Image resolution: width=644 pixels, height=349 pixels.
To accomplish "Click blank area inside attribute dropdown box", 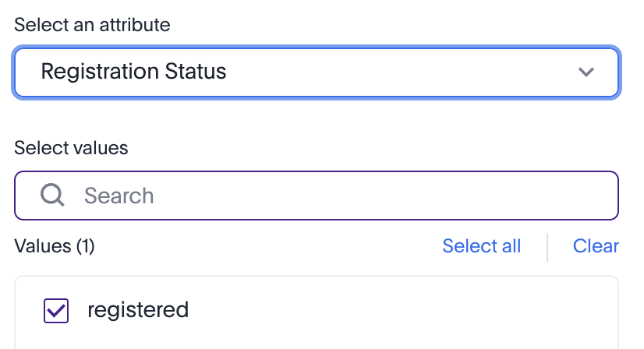I will [390, 72].
